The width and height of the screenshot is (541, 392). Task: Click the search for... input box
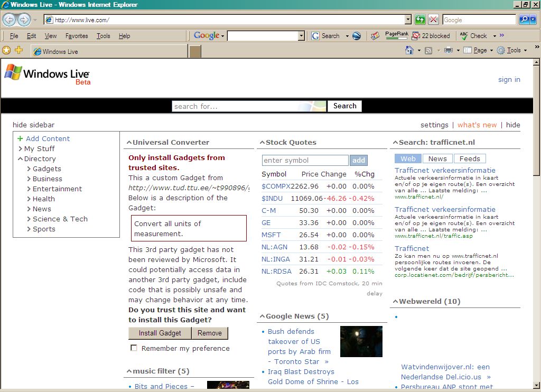tap(249, 106)
